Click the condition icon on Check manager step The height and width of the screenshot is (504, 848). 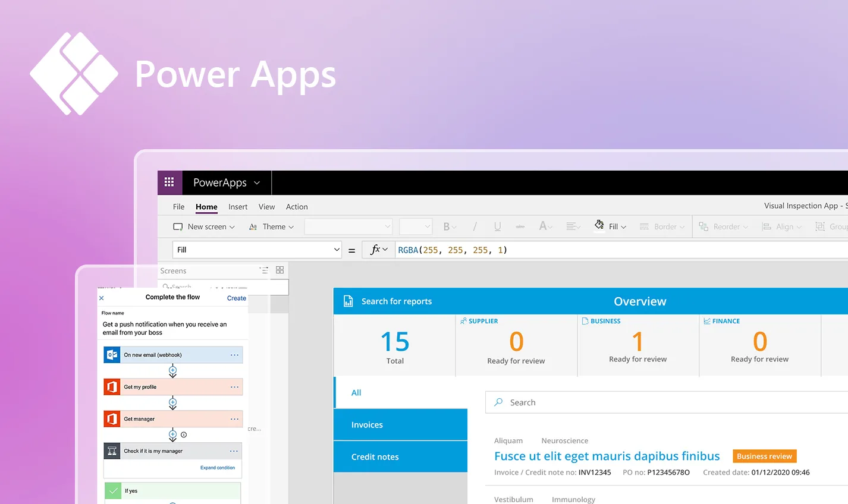112,451
